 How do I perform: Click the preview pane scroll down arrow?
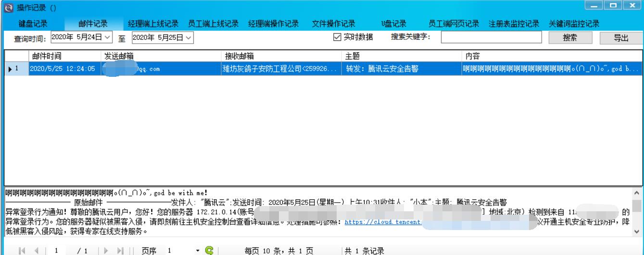636,231
